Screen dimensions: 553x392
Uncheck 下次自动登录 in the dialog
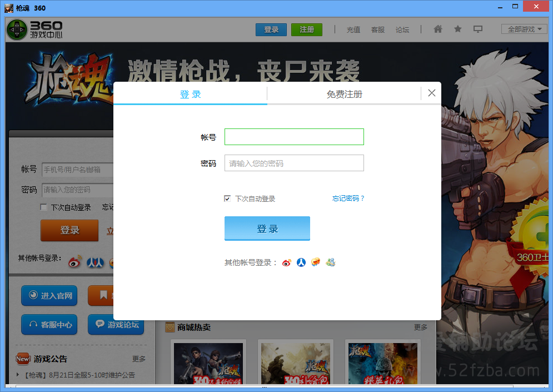pos(227,199)
